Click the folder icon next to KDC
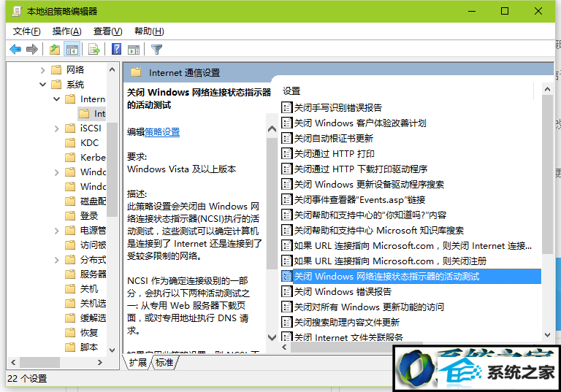 click(x=70, y=142)
